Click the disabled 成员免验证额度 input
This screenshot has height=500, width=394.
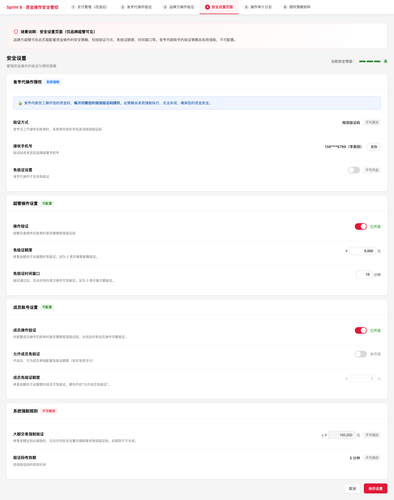click(x=362, y=378)
